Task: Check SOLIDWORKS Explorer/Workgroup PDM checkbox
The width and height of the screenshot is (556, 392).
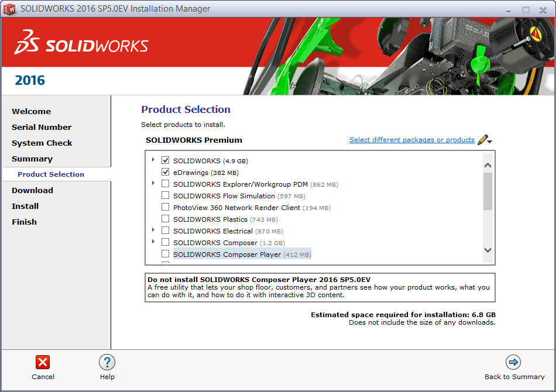Action: pyautogui.click(x=165, y=184)
